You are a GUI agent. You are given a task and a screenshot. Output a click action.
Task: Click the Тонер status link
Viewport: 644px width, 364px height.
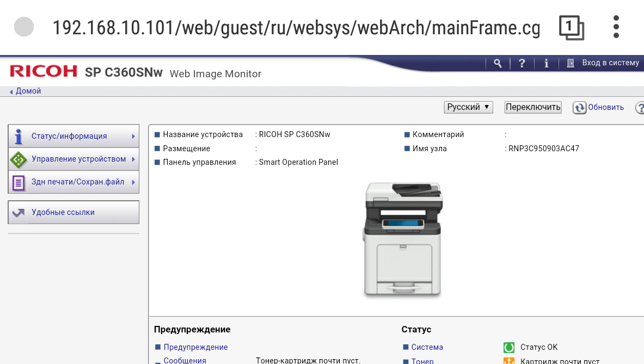click(x=422, y=361)
